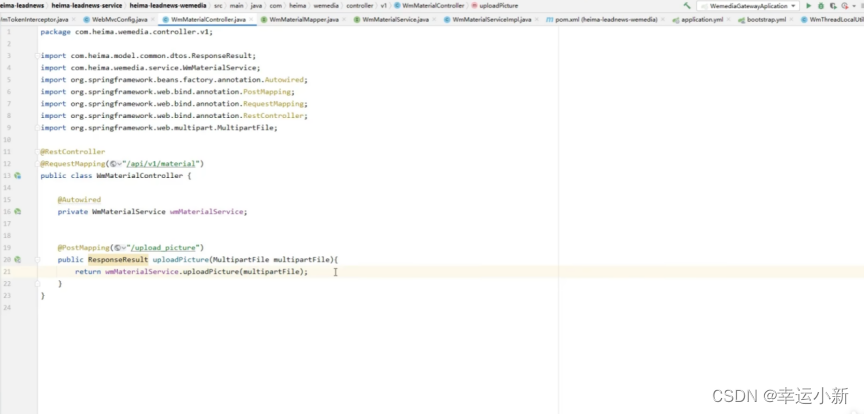Click the "/upload_picture" path string
Image resolution: width=864 pixels, height=414 pixels.
[x=165, y=248]
